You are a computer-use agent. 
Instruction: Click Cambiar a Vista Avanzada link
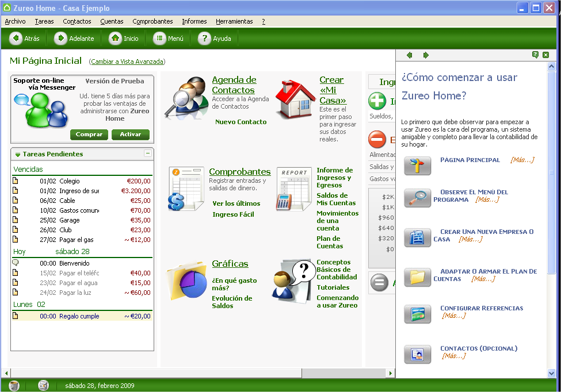tap(127, 62)
